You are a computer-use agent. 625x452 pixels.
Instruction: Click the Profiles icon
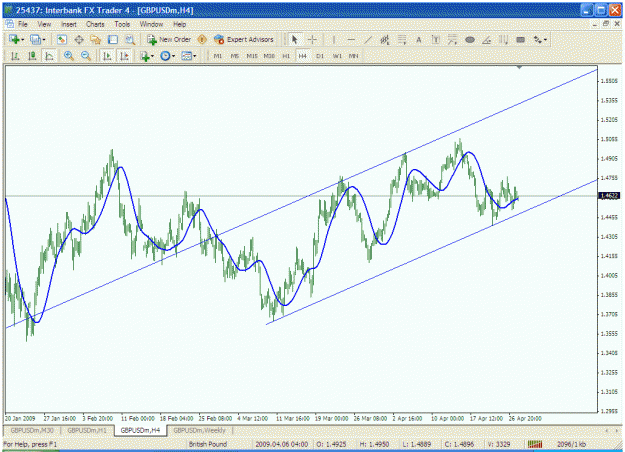[35, 39]
